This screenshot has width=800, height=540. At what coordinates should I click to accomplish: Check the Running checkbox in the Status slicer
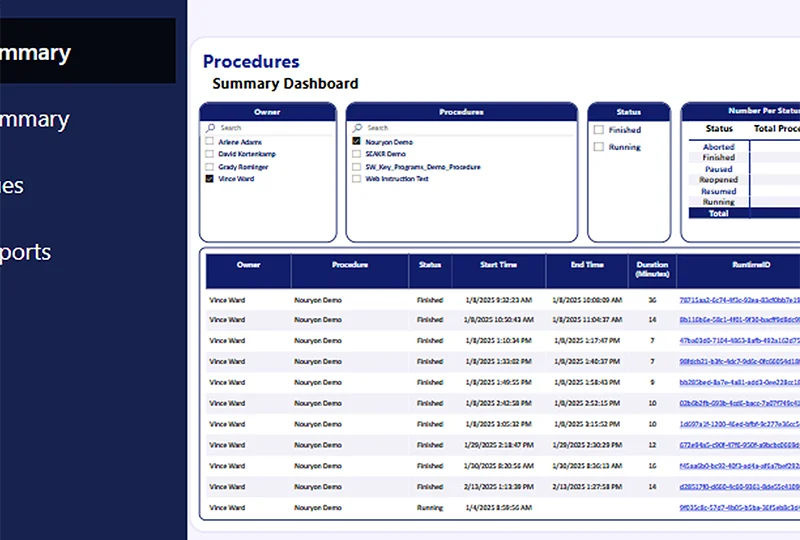point(598,147)
